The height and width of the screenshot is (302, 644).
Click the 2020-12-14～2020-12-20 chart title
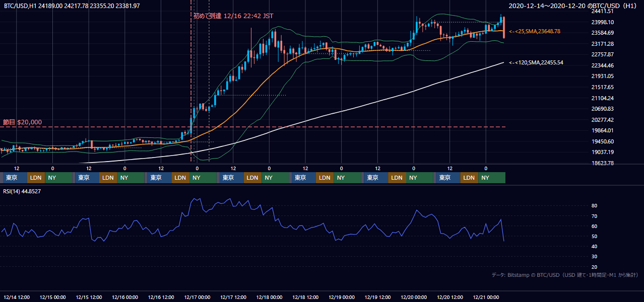[573, 6]
